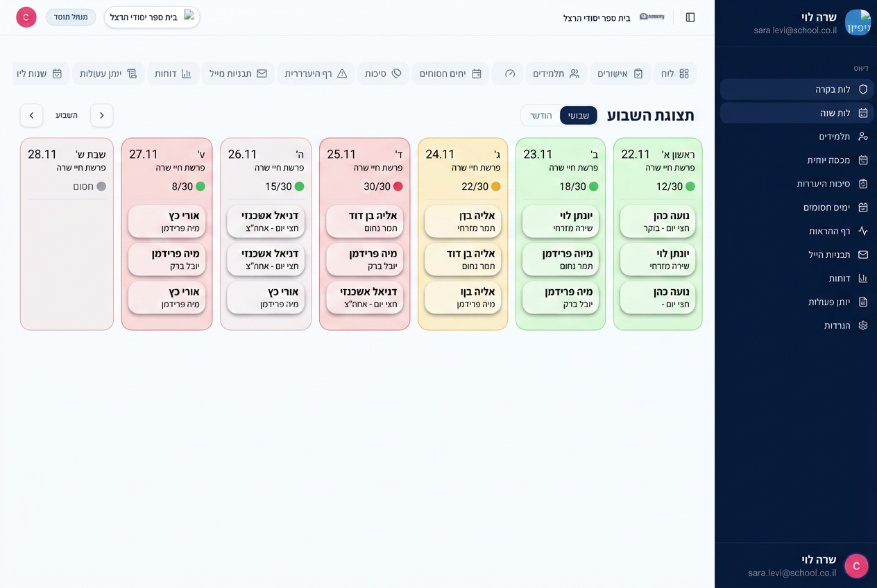Toggle the sidebar panel icon in header
The width and height of the screenshot is (877, 588).
pos(690,17)
